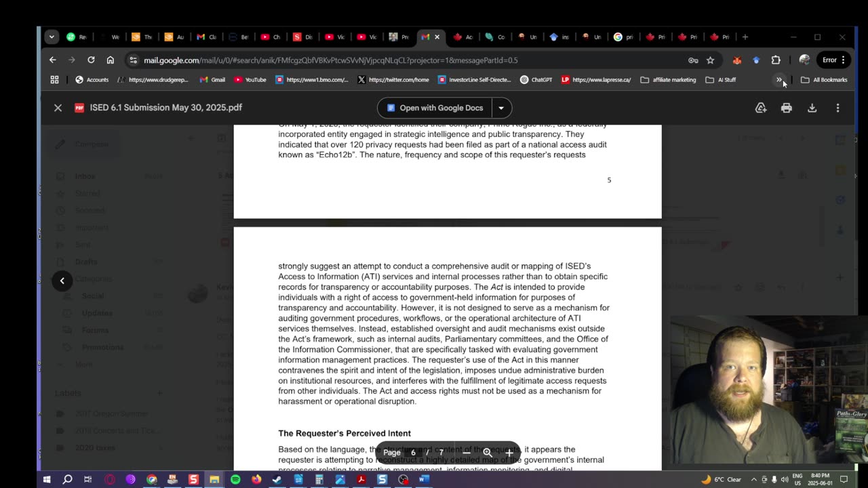This screenshot has width=868, height=488.
Task: Open the YouTube bookmark
Action: (x=250, y=80)
